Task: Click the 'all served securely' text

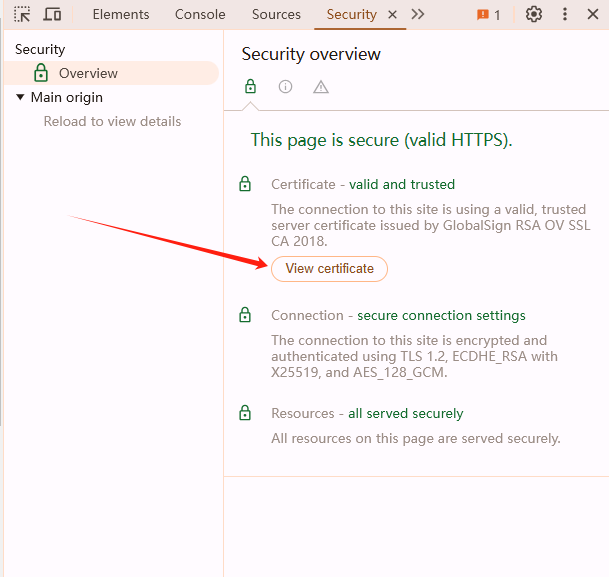Action: (x=405, y=413)
